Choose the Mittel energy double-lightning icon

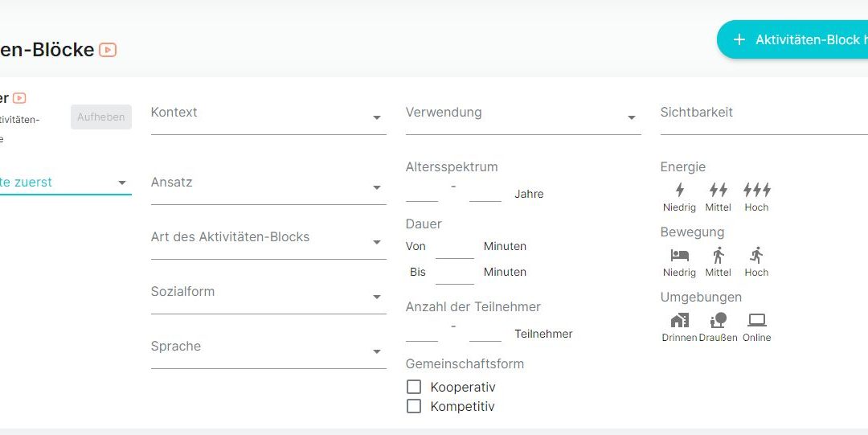pos(718,190)
